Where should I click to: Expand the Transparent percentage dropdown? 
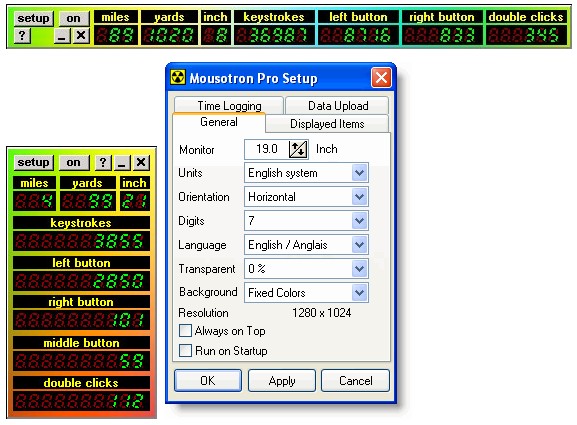[x=359, y=269]
